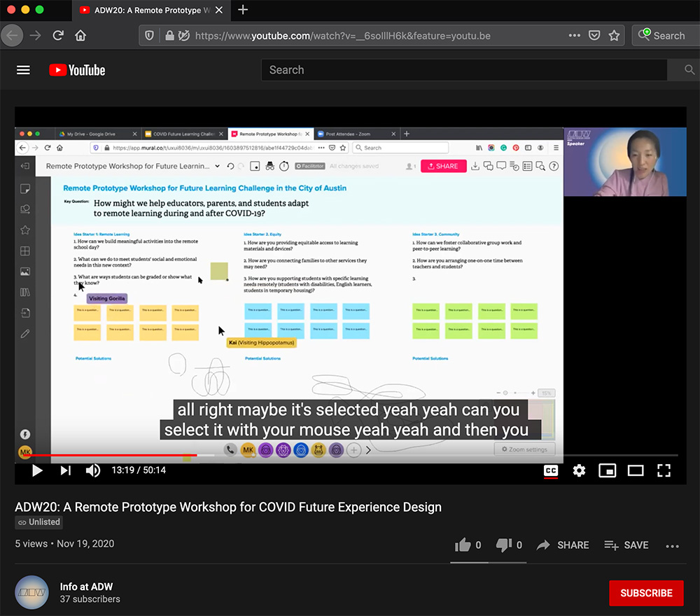Expand the Mural title dropdown chevron
This screenshot has width=700, height=616.
tap(218, 166)
